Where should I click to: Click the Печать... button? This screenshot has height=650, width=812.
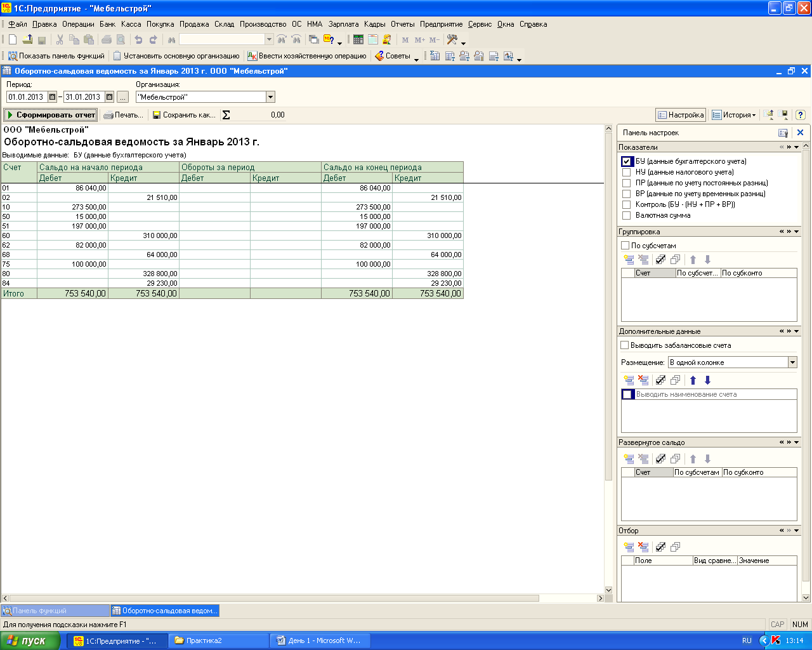click(124, 115)
